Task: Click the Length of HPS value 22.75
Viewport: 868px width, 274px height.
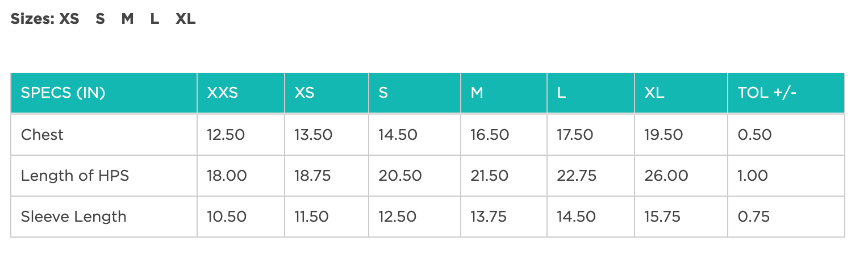Action: [x=577, y=176]
